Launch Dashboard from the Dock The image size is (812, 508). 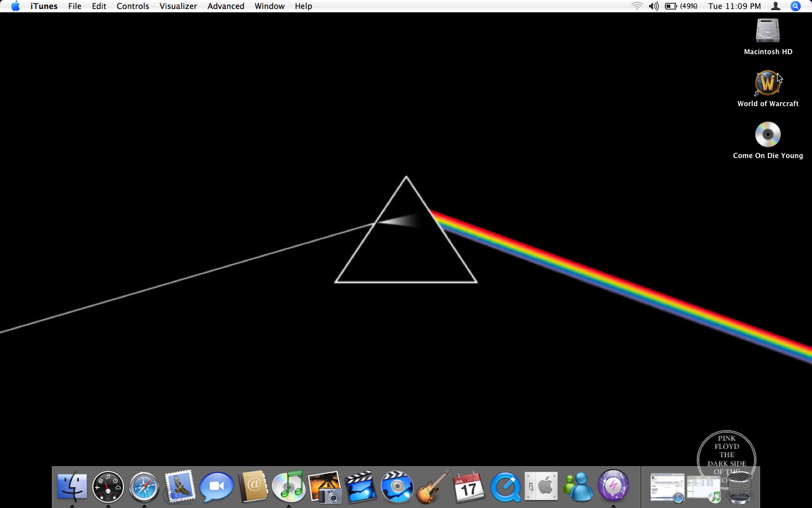click(x=108, y=487)
